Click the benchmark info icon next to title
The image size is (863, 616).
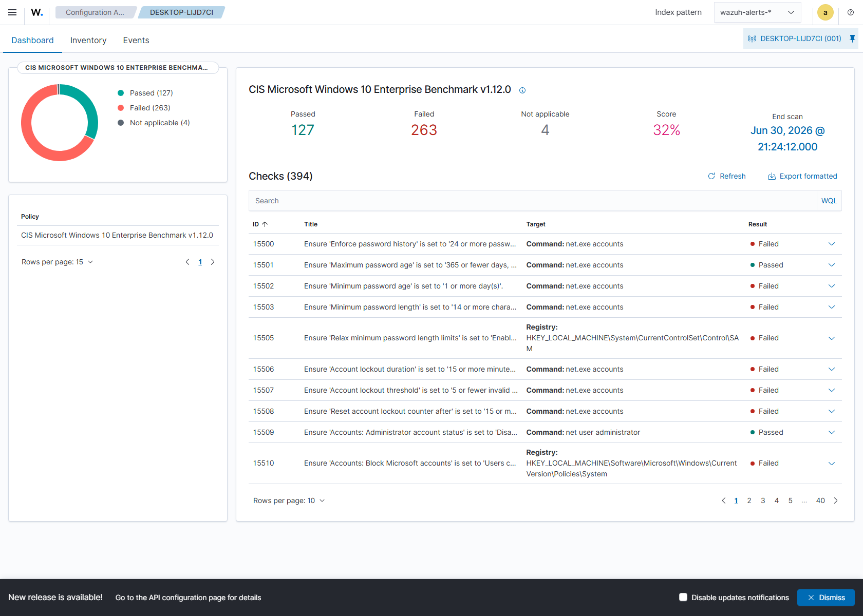tap(522, 90)
